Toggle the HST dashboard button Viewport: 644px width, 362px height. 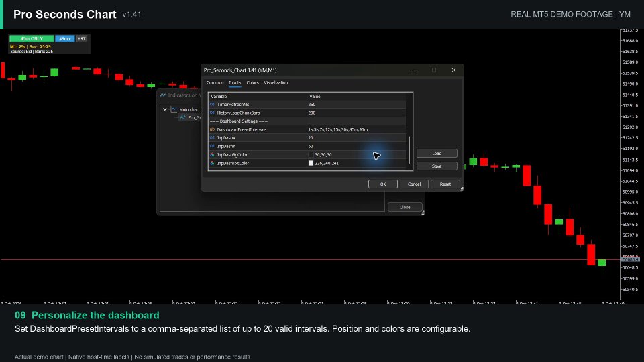(81, 39)
